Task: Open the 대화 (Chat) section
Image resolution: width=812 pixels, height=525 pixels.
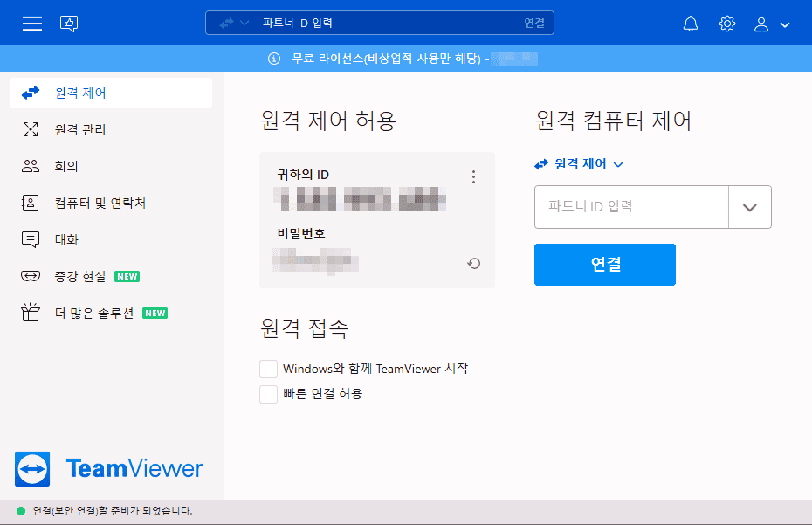Action: (61, 239)
